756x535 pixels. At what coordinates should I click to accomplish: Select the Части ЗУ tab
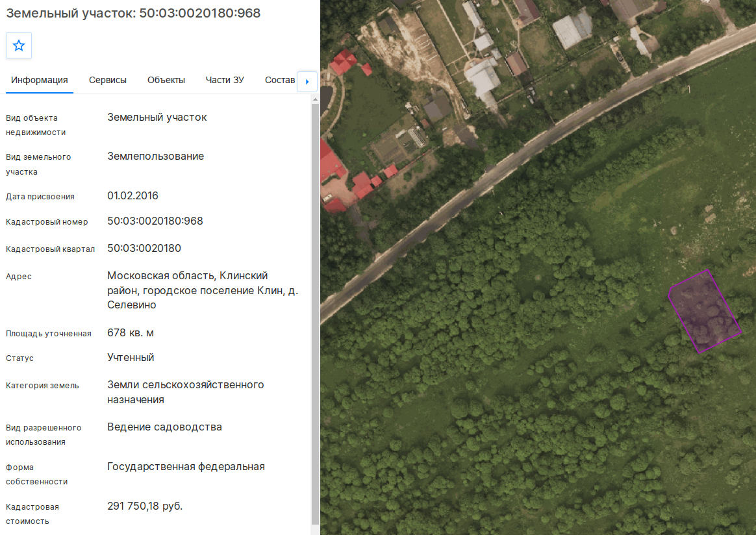click(x=225, y=80)
